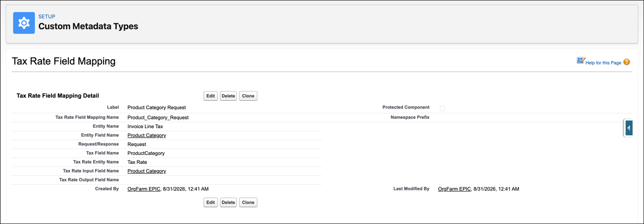Click the top Clone button
Viewport: 644px width, 224px height.
tap(248, 96)
